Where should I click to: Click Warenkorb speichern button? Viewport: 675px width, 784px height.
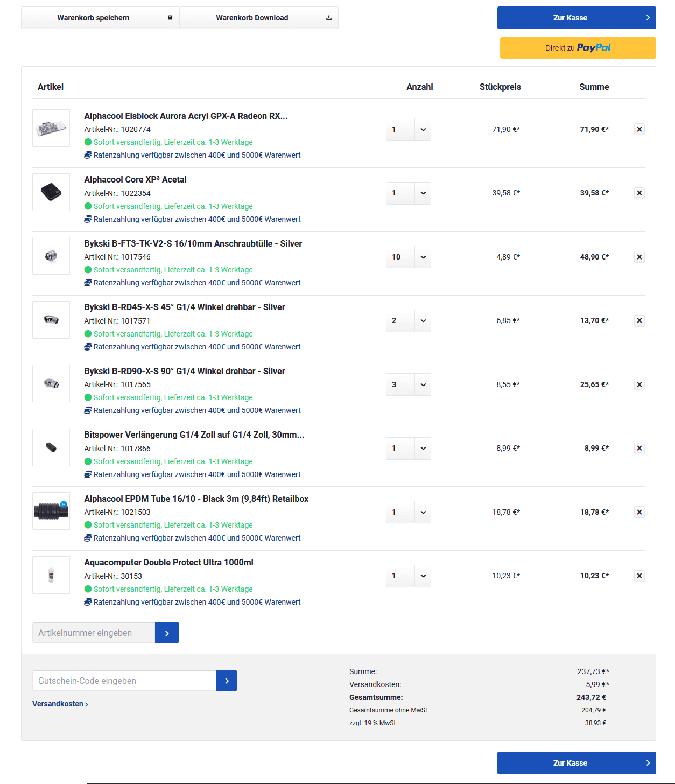(x=100, y=18)
